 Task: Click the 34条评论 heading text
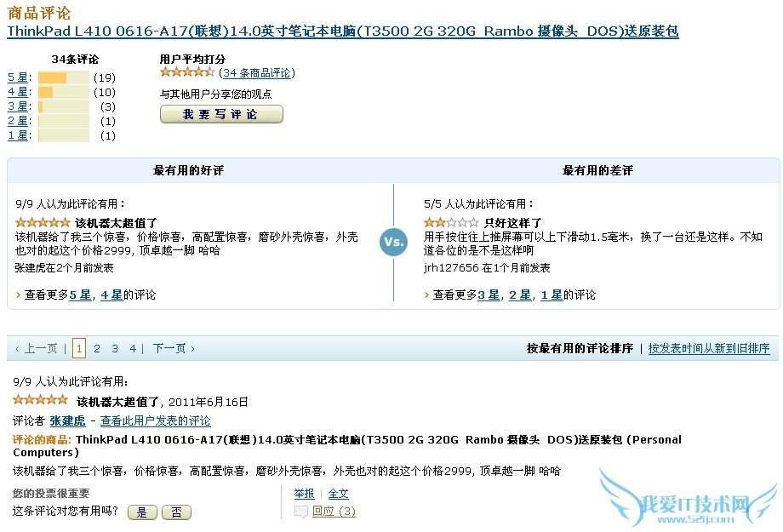(75, 59)
